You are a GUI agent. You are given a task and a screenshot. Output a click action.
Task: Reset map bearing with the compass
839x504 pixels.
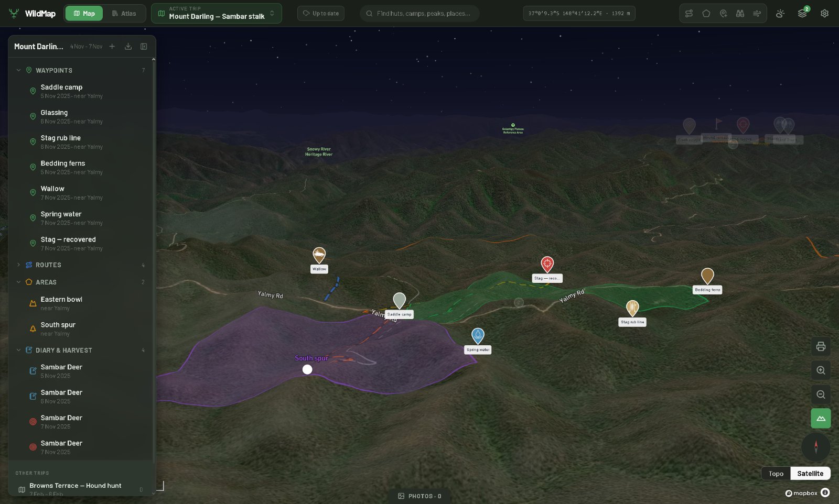(x=815, y=447)
